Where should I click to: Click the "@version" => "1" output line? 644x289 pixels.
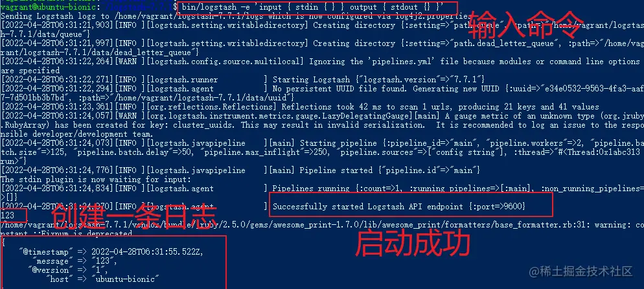point(68,270)
